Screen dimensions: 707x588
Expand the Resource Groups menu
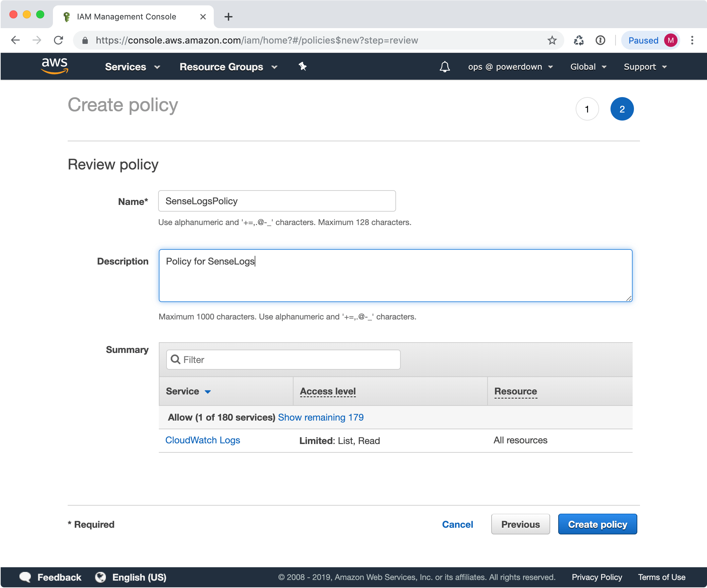pyautogui.click(x=229, y=67)
